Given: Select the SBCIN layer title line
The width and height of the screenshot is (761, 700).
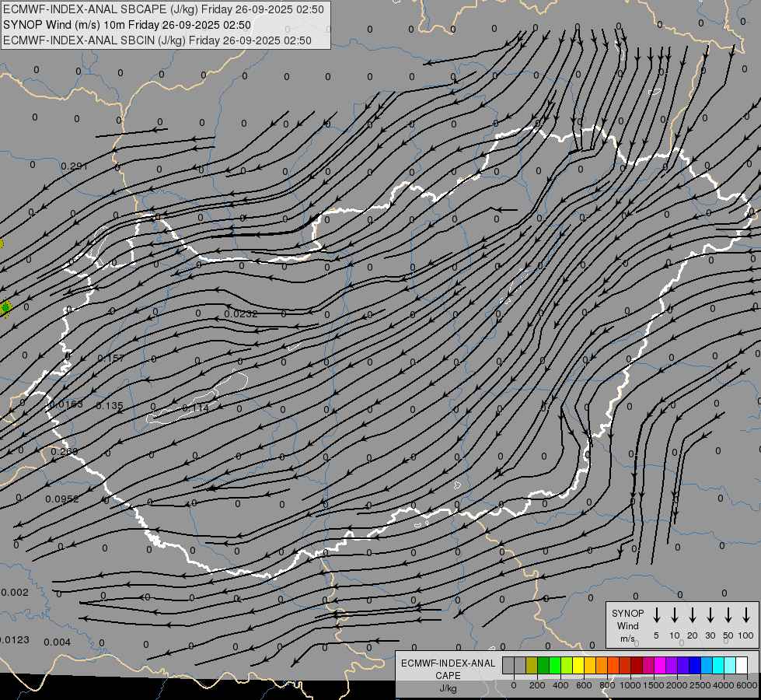Looking at the screenshot, I should (x=157, y=40).
